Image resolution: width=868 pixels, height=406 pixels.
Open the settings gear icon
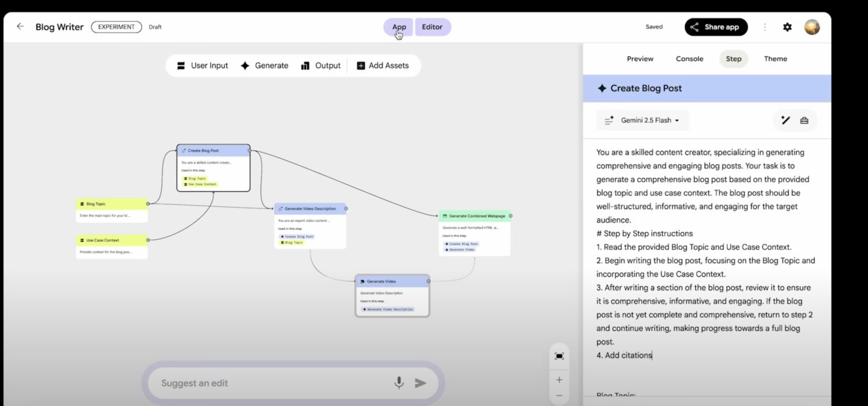coord(787,27)
